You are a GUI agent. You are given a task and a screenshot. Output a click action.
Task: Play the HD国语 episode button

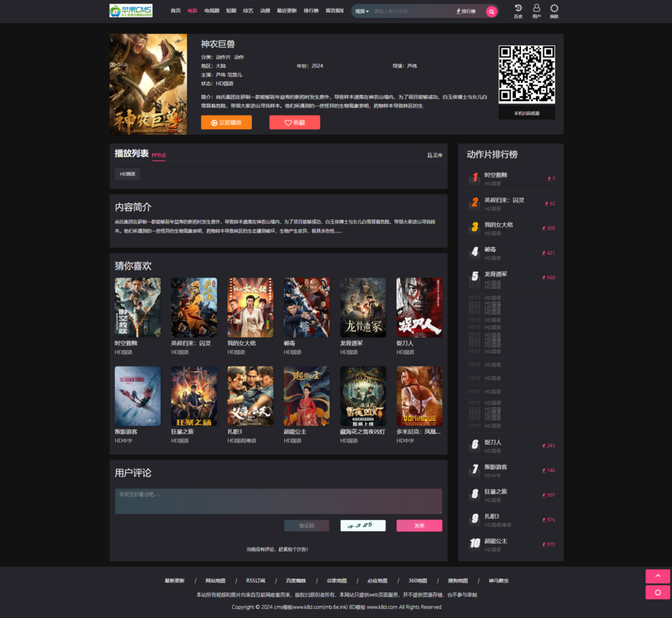pos(127,174)
